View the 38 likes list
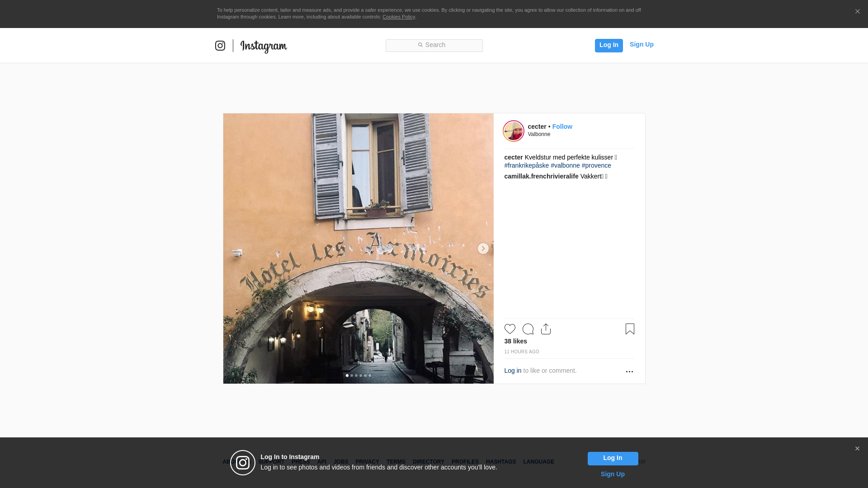The width and height of the screenshot is (868, 488). tap(515, 341)
